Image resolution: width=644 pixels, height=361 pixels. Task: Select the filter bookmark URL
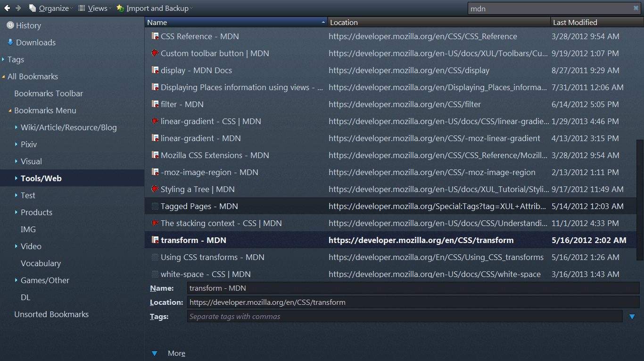tap(405, 104)
